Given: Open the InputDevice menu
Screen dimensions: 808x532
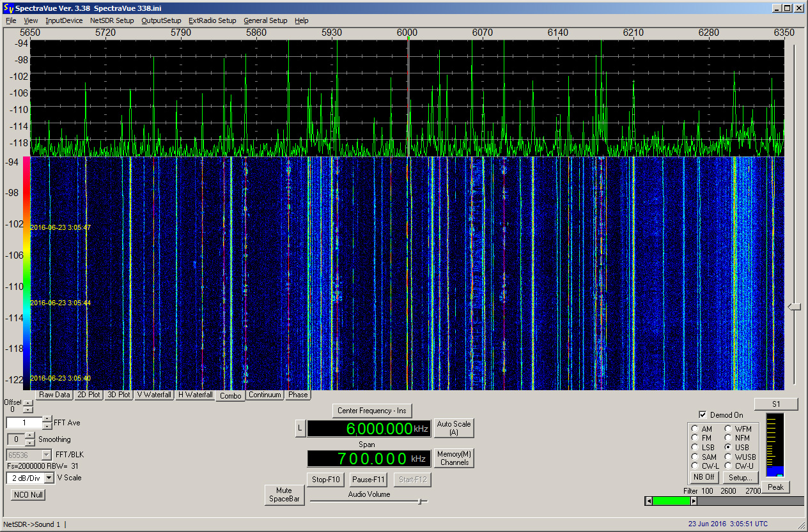Looking at the screenshot, I should [64, 20].
